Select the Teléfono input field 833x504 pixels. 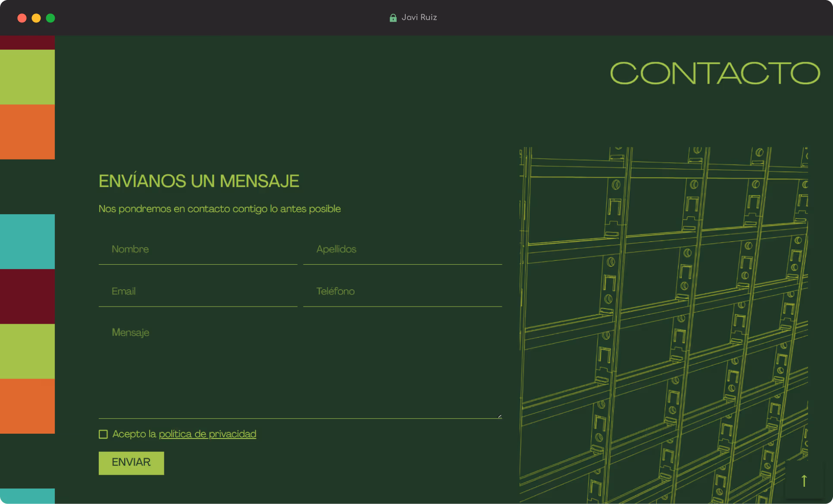pyautogui.click(x=403, y=292)
